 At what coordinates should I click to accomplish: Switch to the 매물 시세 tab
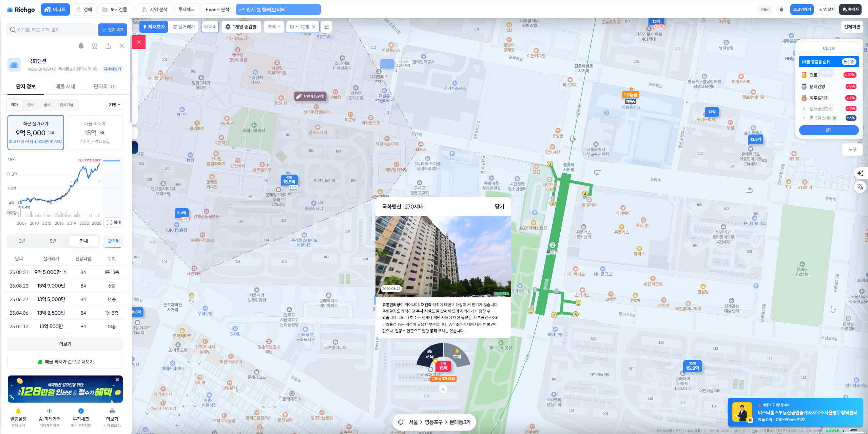(x=65, y=86)
